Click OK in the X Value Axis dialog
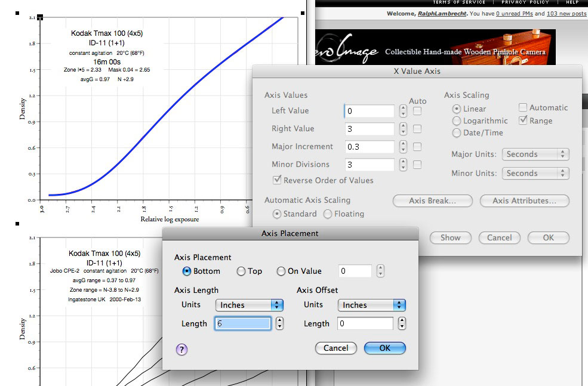The height and width of the screenshot is (386, 588). [548, 237]
